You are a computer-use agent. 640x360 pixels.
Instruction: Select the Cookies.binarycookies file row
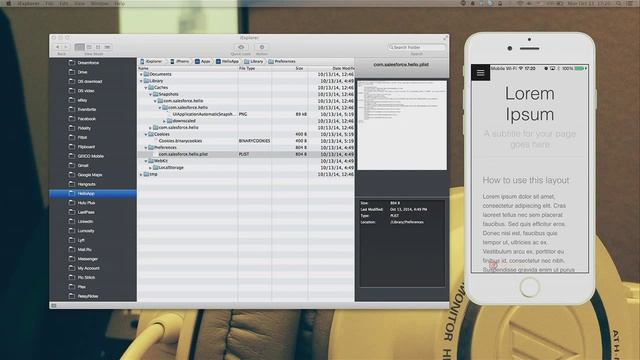(x=246, y=141)
